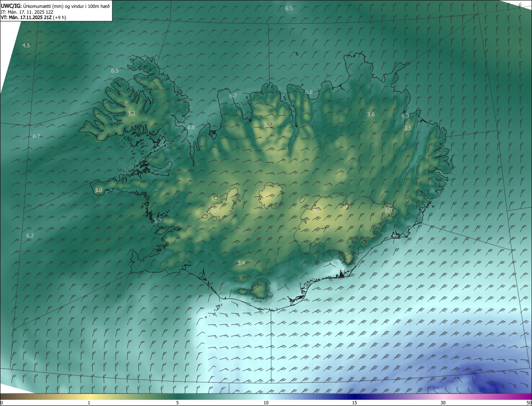Click the 5 label on the color scale

point(177,403)
